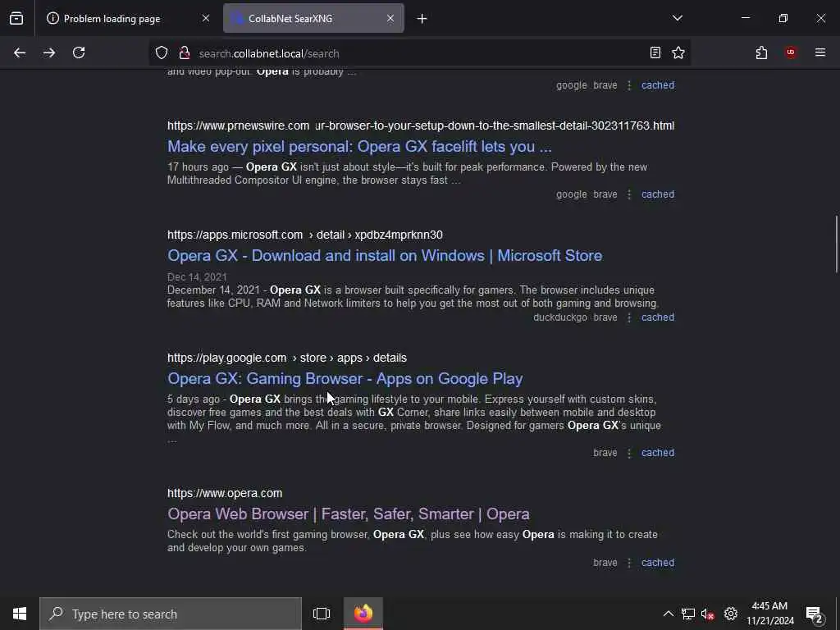Viewport: 840px width, 630px height.
Task: Click the Dec 14, 2021 date text
Action: coord(197,277)
